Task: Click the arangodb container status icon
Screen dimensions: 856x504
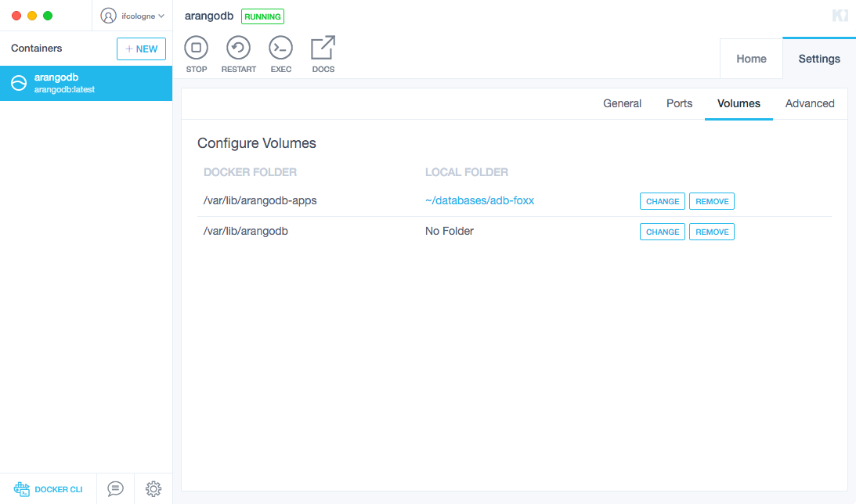Action: 18,83
